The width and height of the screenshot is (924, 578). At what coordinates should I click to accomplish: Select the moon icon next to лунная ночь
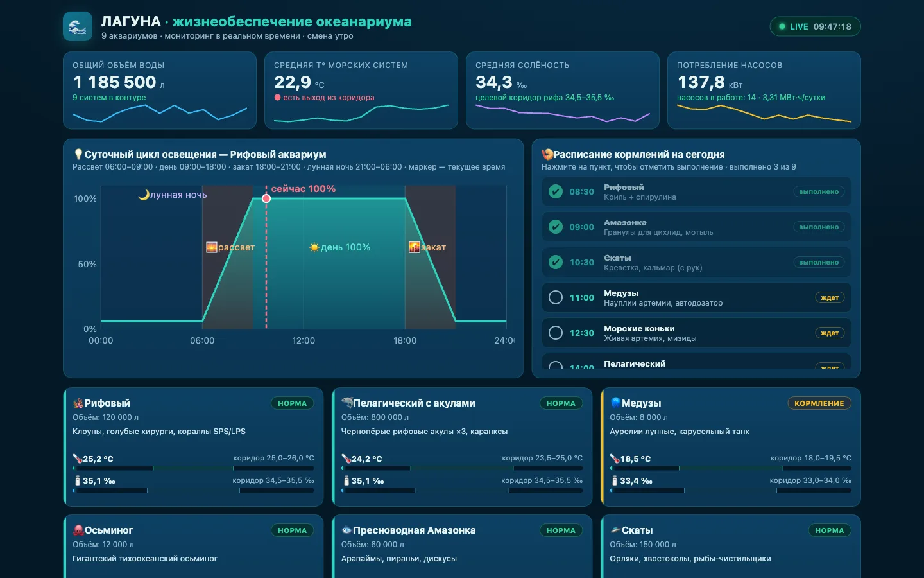point(144,195)
